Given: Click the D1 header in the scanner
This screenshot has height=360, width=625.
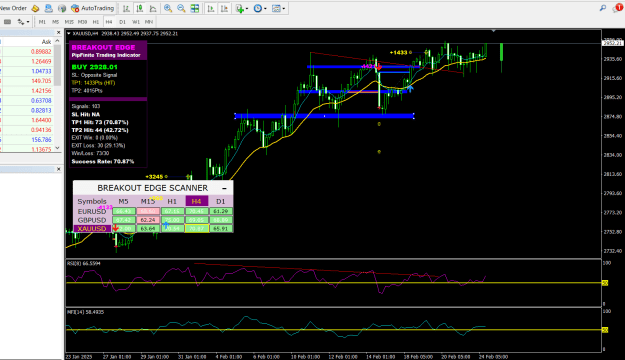Looking at the screenshot, I should pos(220,201).
